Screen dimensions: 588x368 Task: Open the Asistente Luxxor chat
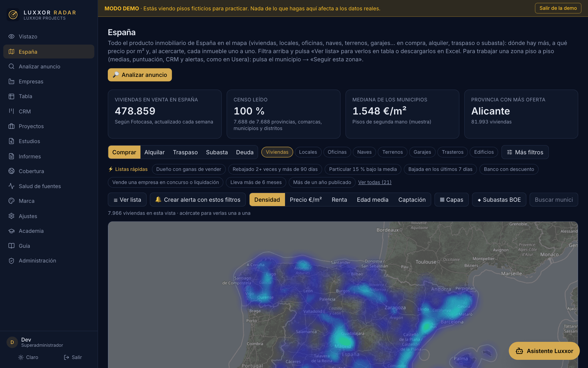[544, 351]
